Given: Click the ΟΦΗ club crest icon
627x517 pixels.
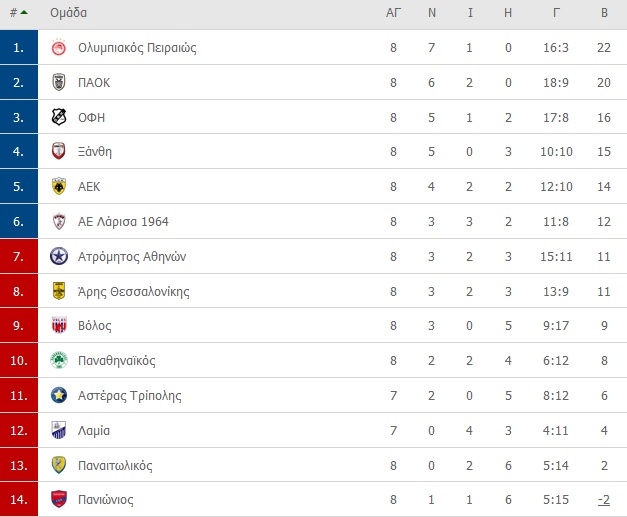Looking at the screenshot, I should pos(59,117).
